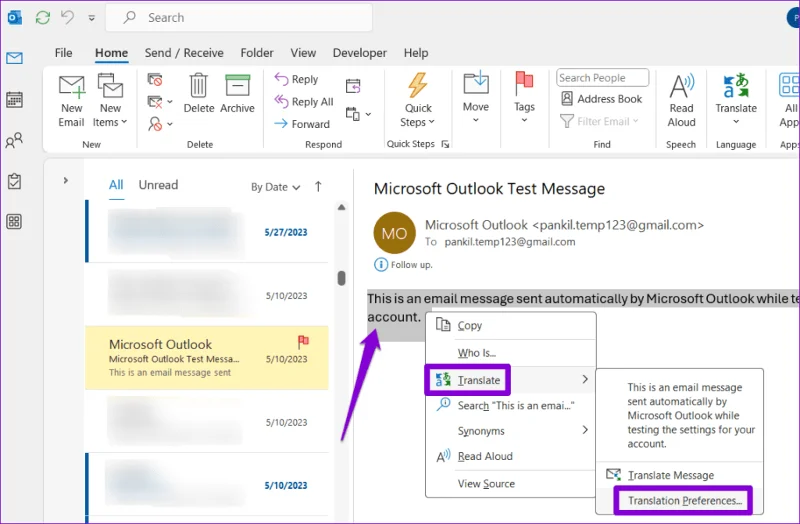Open the More Apps grid in left sidebar
Screen dimensions: 800x524
pos(14,221)
